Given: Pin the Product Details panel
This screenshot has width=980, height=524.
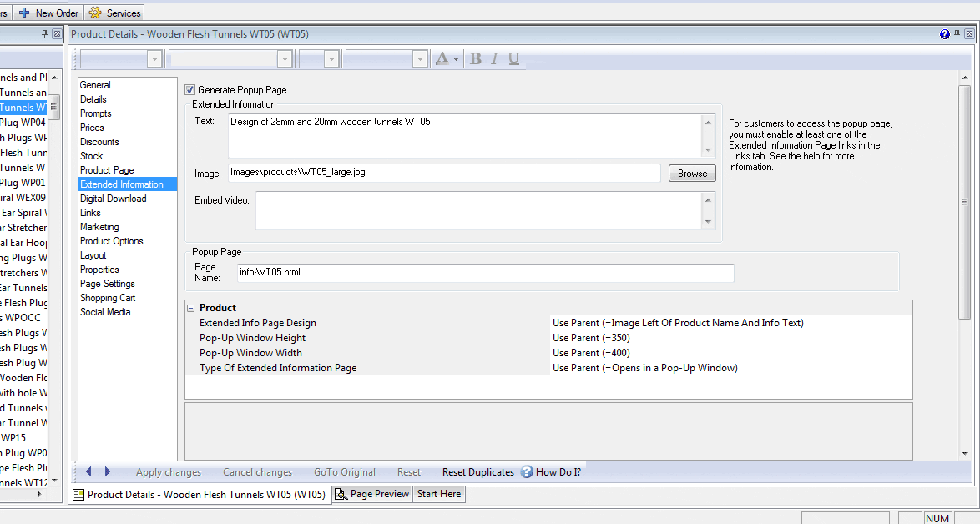Looking at the screenshot, I should coord(957,34).
